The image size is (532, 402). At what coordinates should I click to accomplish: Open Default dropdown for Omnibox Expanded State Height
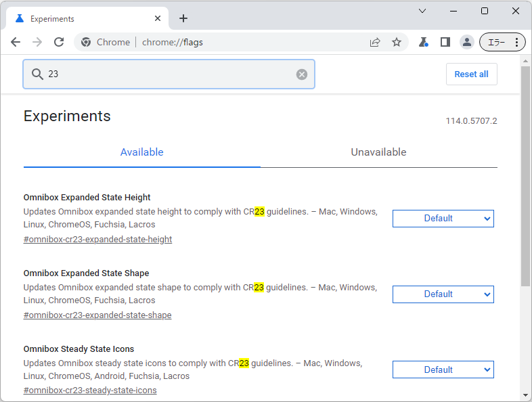[443, 219]
